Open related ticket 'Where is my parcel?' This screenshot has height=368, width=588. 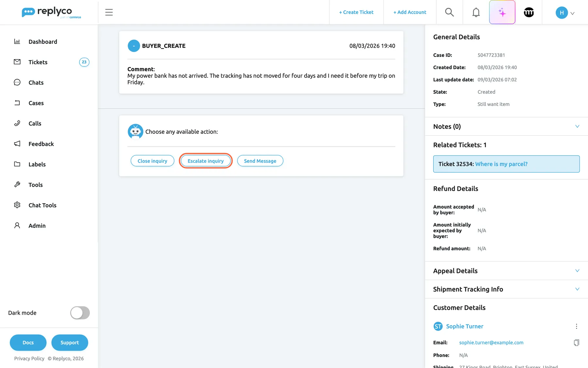point(501,164)
